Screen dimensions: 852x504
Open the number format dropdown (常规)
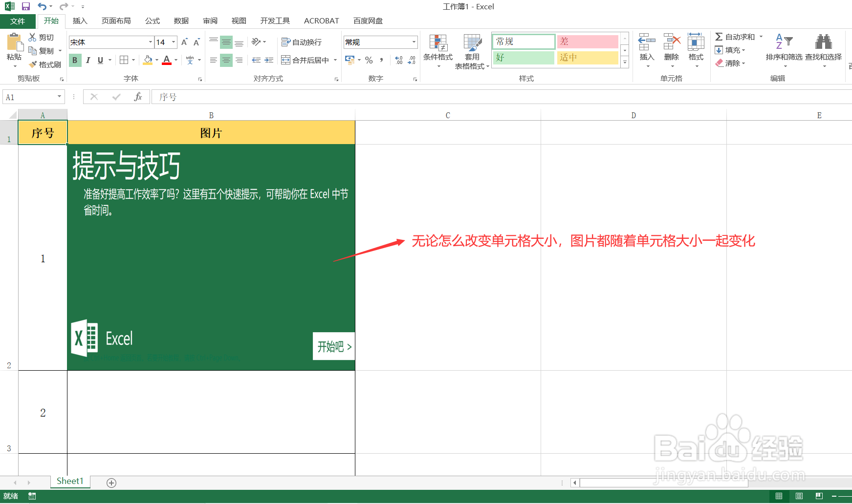click(414, 42)
